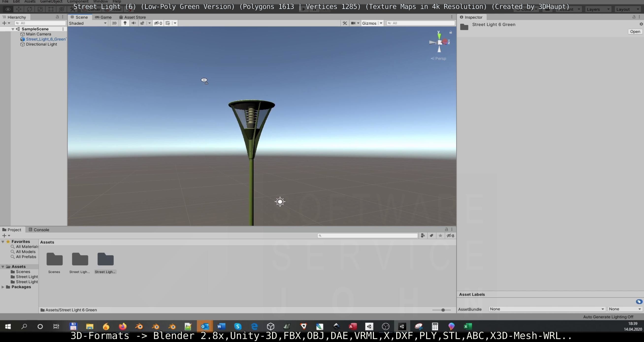This screenshot has width=644, height=342.
Task: Select Main Camera in Hierarchy
Action: pos(38,34)
